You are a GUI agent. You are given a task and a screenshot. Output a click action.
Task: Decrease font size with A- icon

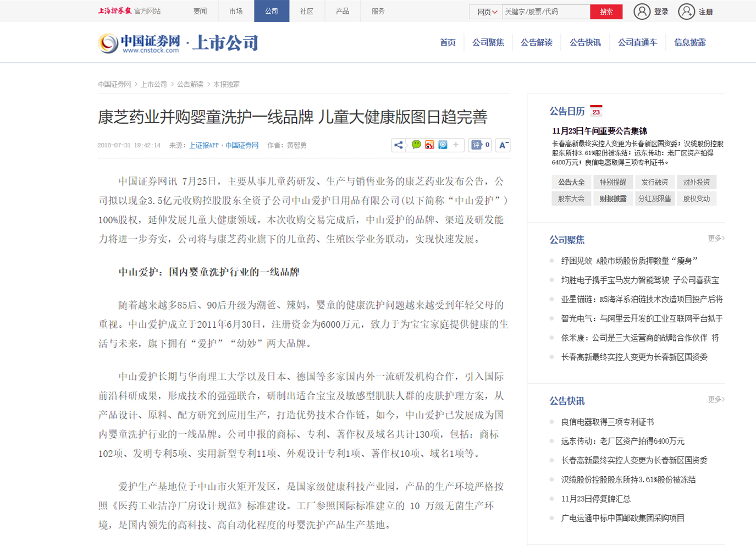pos(503,145)
